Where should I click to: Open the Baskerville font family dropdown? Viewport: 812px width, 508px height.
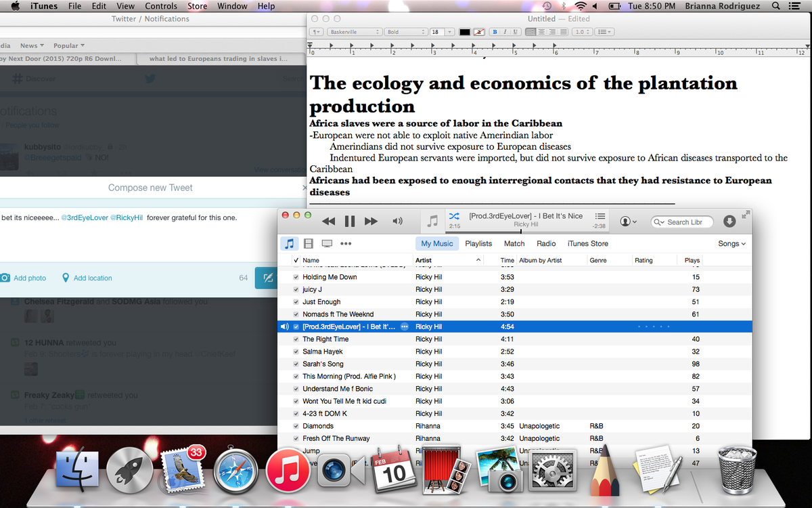click(x=355, y=32)
